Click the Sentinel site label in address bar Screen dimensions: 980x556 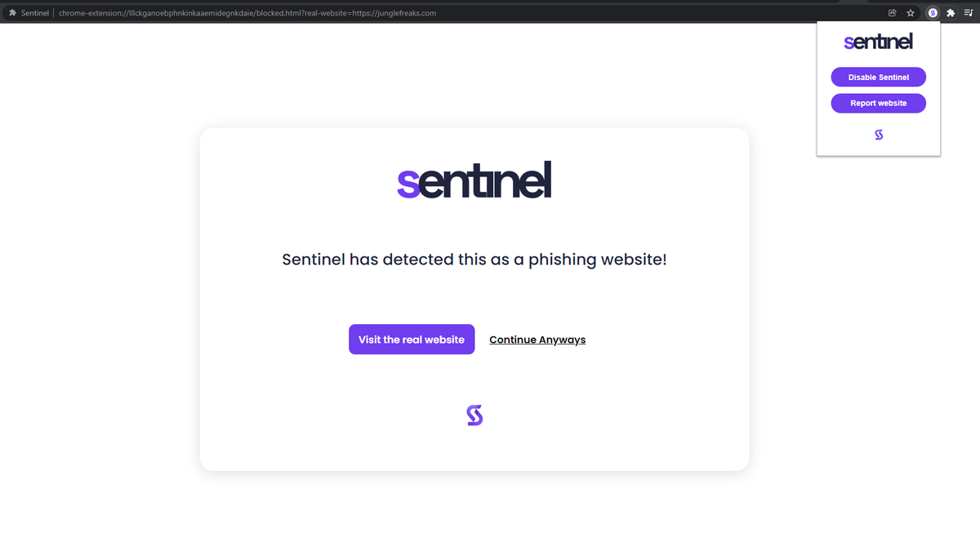tap(35, 13)
